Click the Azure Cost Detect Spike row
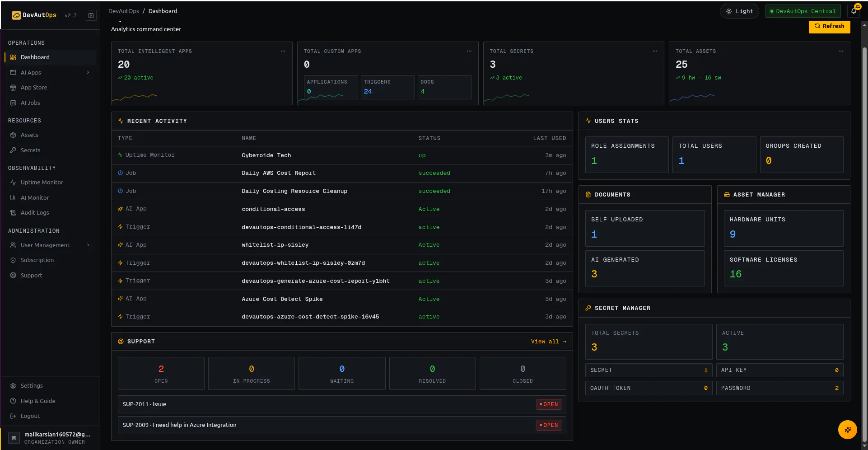 (x=342, y=299)
